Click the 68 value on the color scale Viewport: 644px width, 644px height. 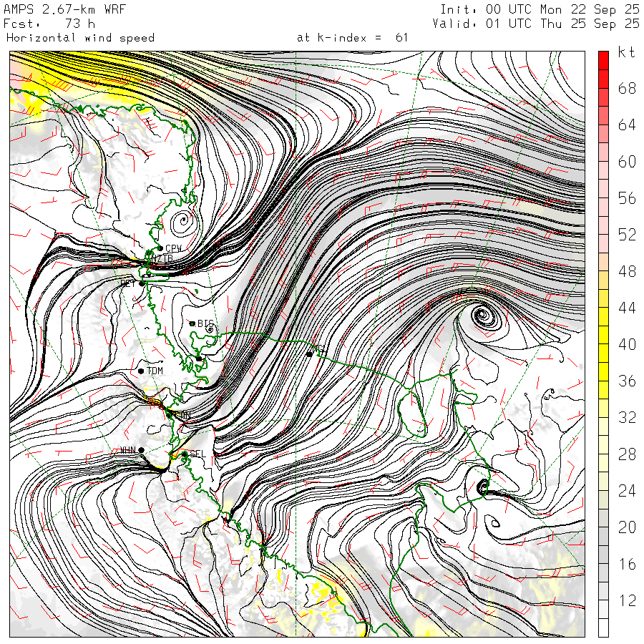(627, 88)
